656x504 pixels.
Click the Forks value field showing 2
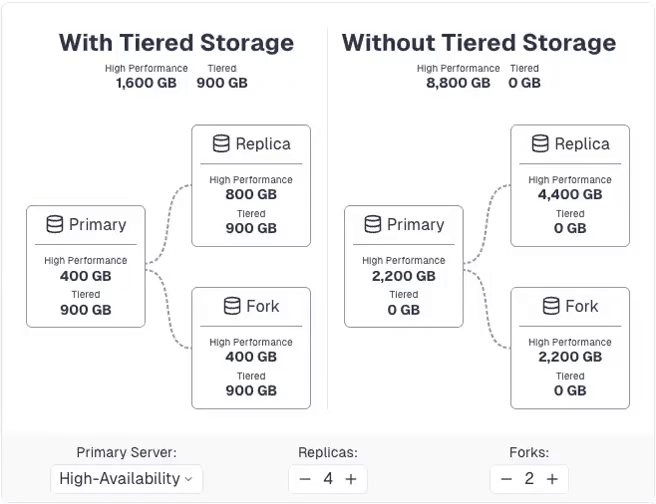529,479
